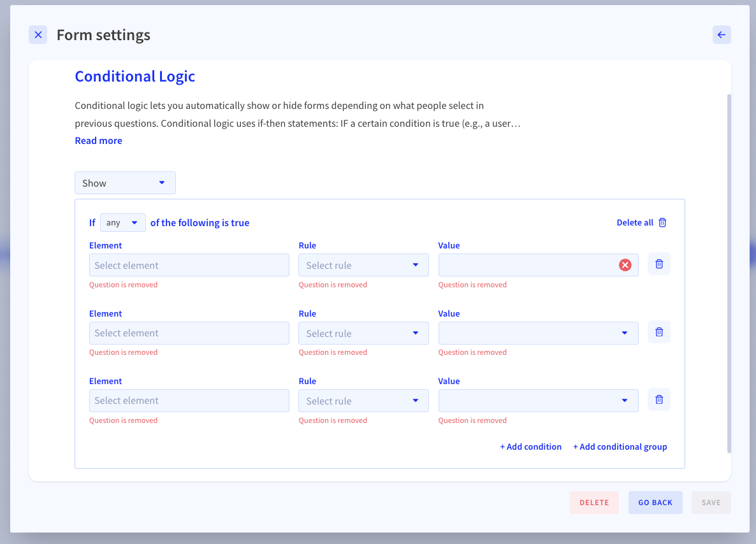The height and width of the screenshot is (544, 756).
Task: Close the Form settings dialog
Action: point(38,34)
